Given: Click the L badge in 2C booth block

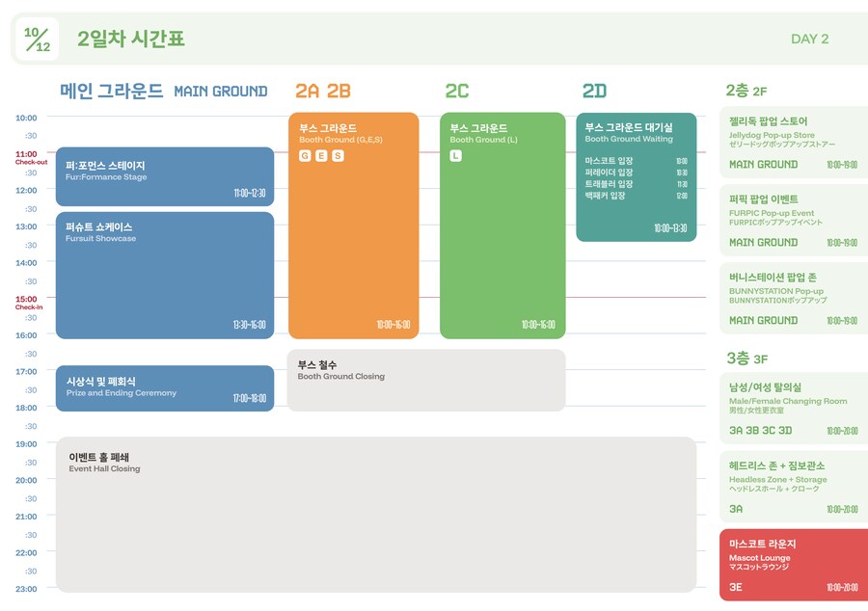Looking at the screenshot, I should tap(456, 156).
